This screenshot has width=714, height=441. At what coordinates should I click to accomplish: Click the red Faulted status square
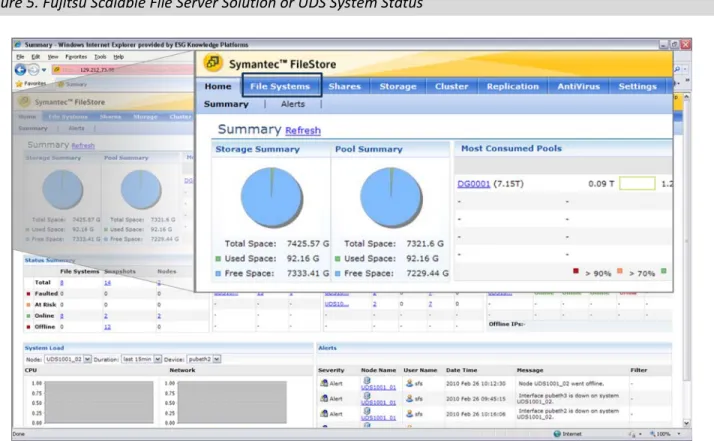(28, 293)
